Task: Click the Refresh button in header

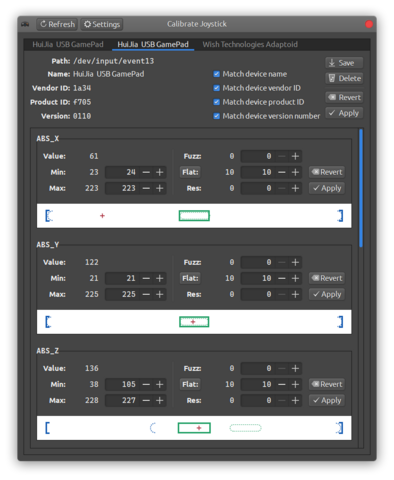Action: tap(57, 24)
